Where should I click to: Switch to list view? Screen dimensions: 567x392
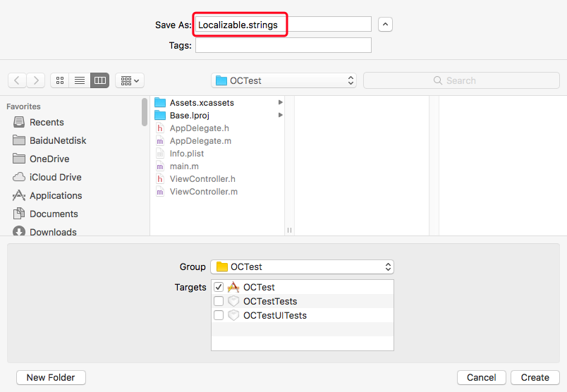point(80,80)
